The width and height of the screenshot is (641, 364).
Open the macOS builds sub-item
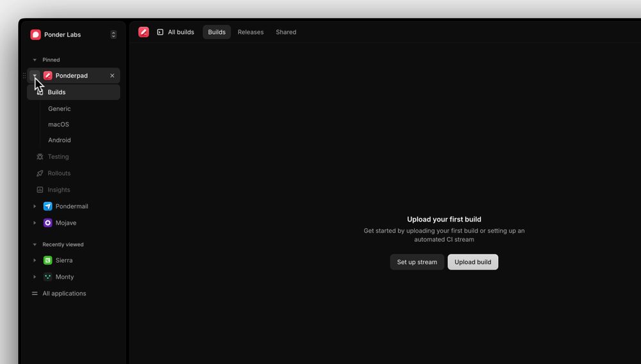(58, 124)
